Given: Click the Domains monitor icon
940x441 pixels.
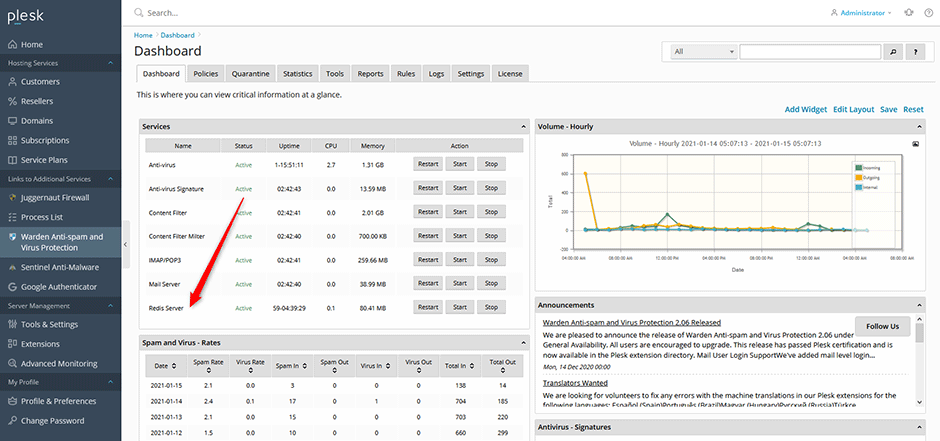Looking at the screenshot, I should click(x=12, y=121).
